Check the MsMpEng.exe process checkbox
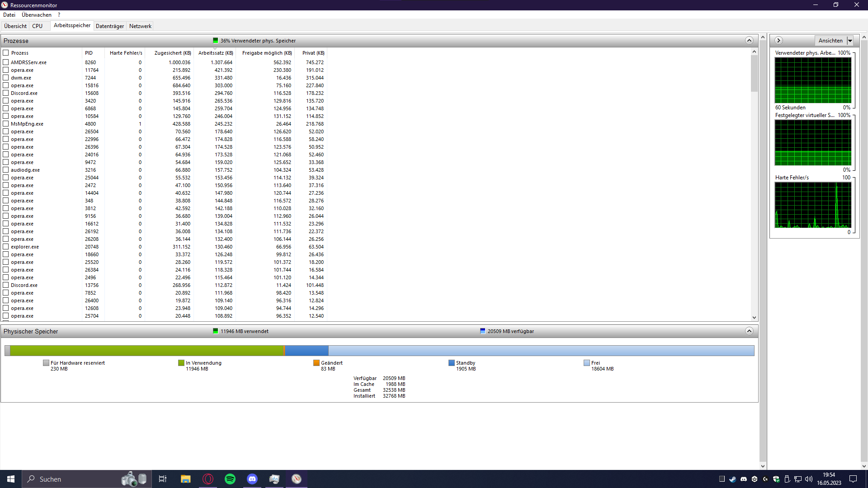868x488 pixels. click(6, 124)
